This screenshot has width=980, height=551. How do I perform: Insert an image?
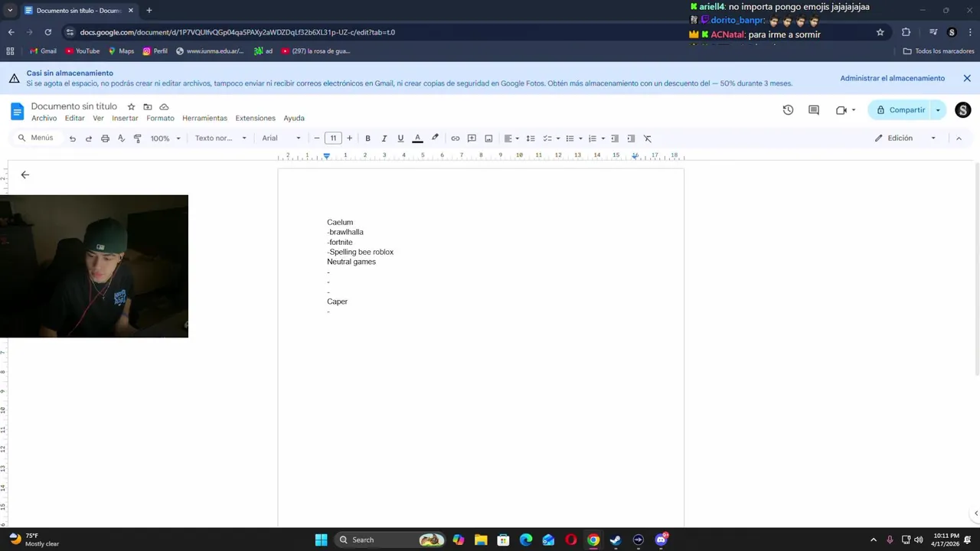tap(488, 139)
